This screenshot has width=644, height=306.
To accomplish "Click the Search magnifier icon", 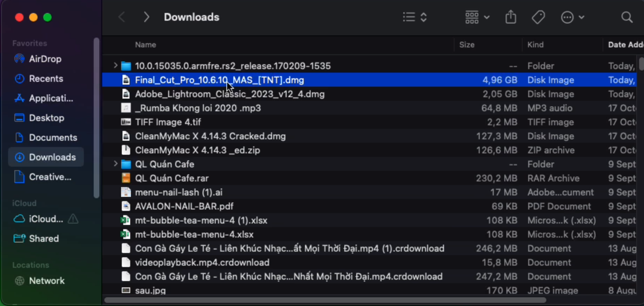I will coord(627,17).
